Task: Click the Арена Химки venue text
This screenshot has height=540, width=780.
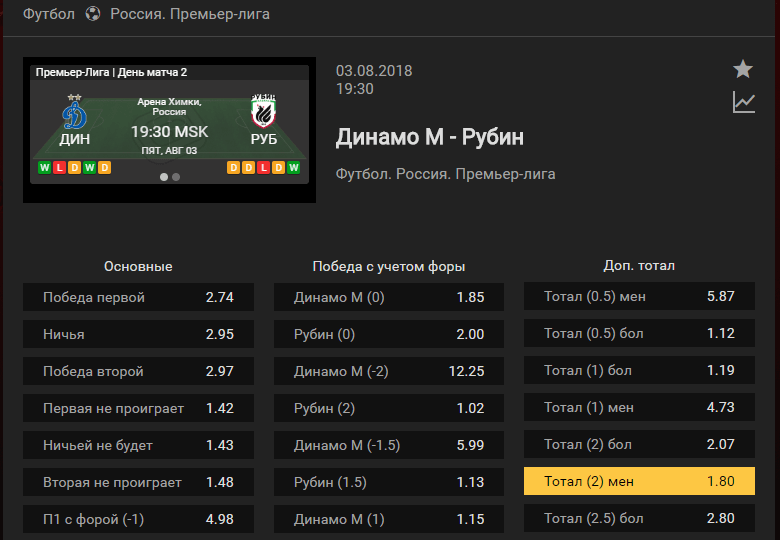Action: pos(169,106)
